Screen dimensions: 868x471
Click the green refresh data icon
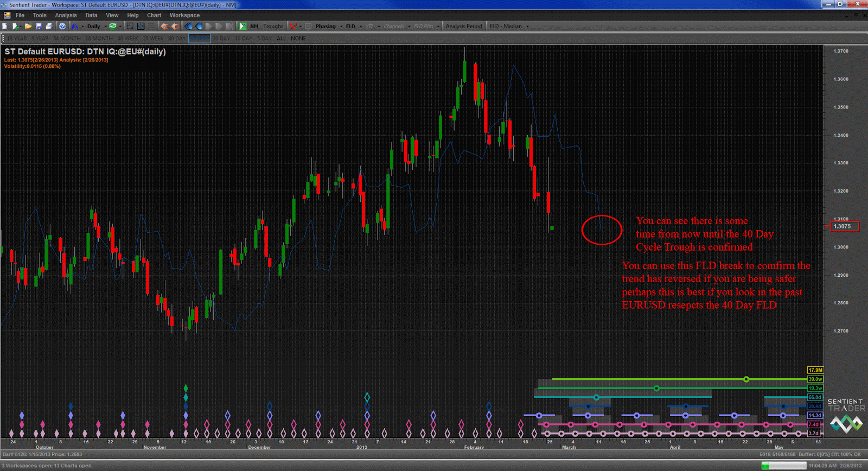[x=113, y=26]
